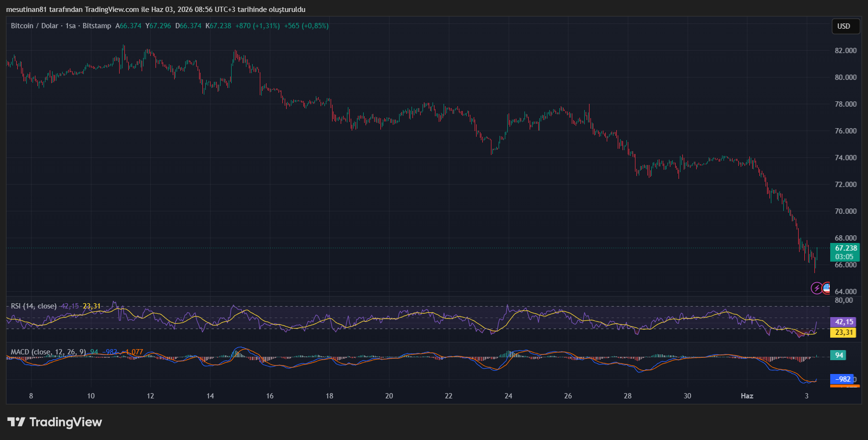This screenshot has height=440, width=868.
Task: Click the +870 (+1,31%) change value
Action: coord(257,26)
